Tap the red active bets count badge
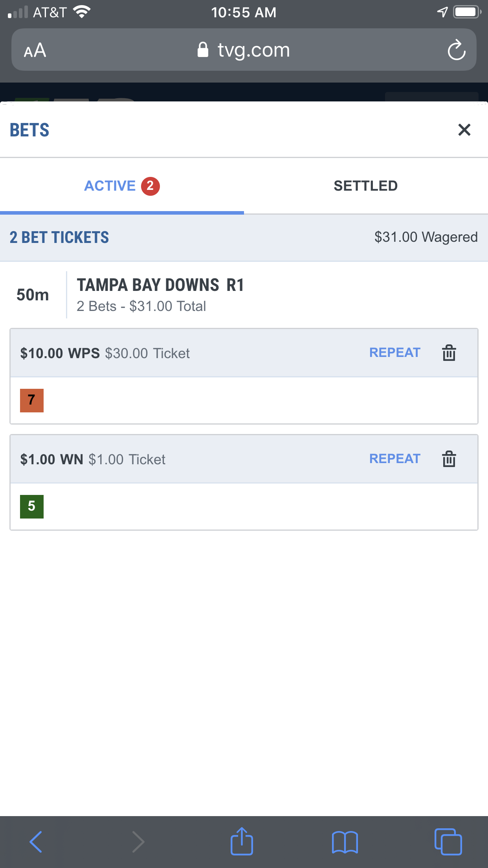Viewport: 488px width, 868px height. click(x=150, y=186)
